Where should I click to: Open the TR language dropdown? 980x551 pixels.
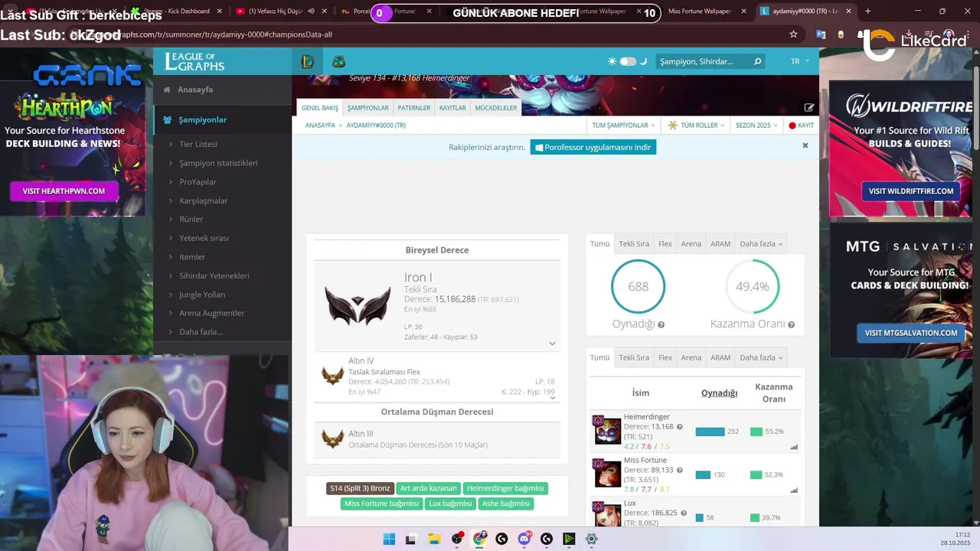[x=799, y=61]
